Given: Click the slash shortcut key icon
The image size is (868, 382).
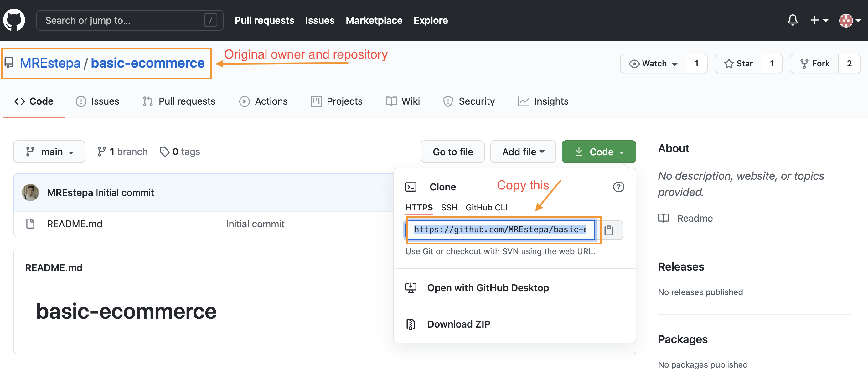Looking at the screenshot, I should (x=211, y=20).
